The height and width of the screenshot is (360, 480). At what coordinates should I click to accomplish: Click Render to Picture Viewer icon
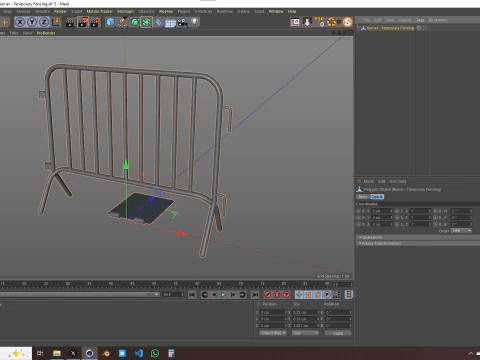(83, 22)
